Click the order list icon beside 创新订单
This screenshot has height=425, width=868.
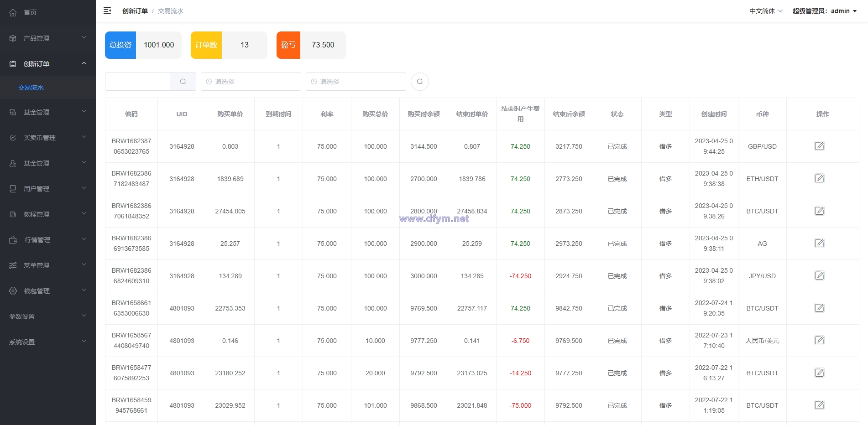coord(13,64)
